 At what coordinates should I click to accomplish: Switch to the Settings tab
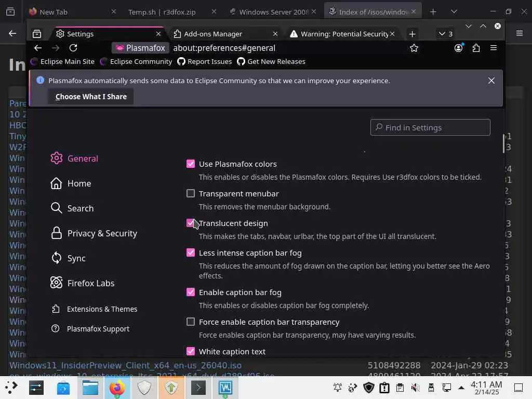(x=109, y=34)
